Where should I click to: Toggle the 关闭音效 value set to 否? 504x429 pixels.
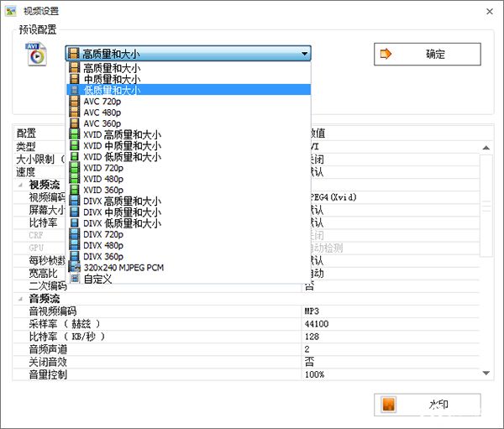(309, 362)
